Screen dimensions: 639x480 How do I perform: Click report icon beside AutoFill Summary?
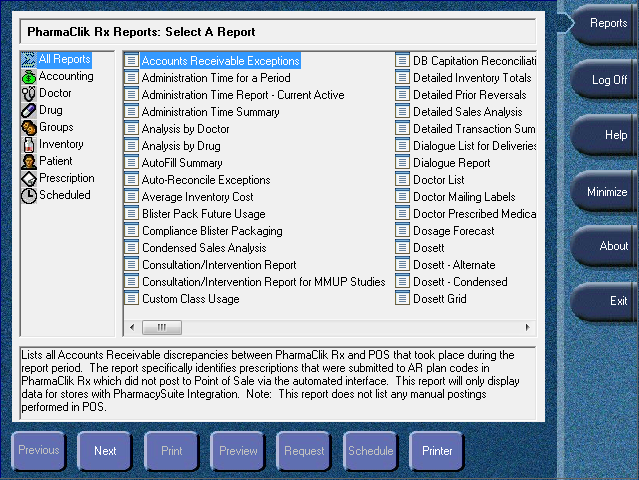point(131,163)
